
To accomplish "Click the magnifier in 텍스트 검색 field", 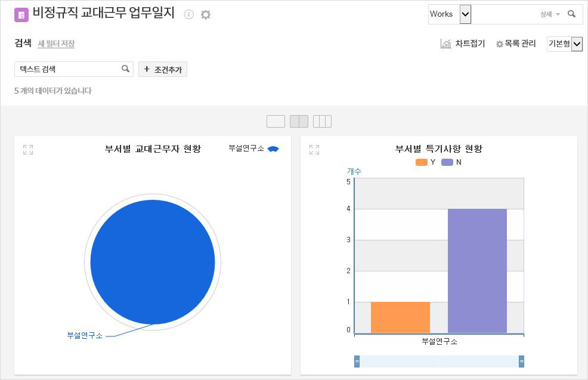I will coord(125,69).
